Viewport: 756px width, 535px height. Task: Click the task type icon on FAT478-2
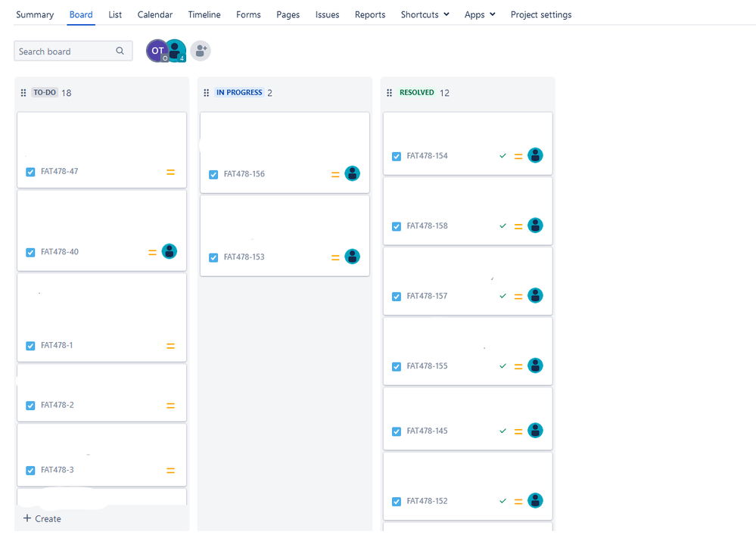coord(30,406)
